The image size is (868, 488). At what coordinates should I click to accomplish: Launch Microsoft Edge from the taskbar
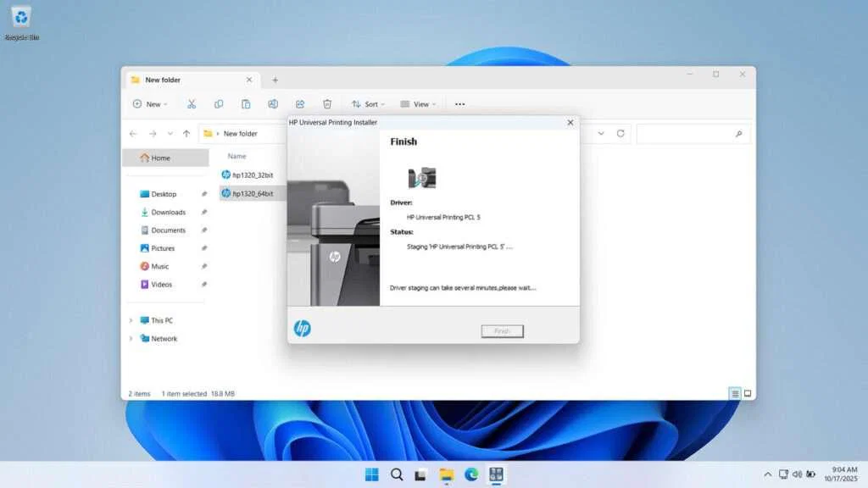pos(472,475)
